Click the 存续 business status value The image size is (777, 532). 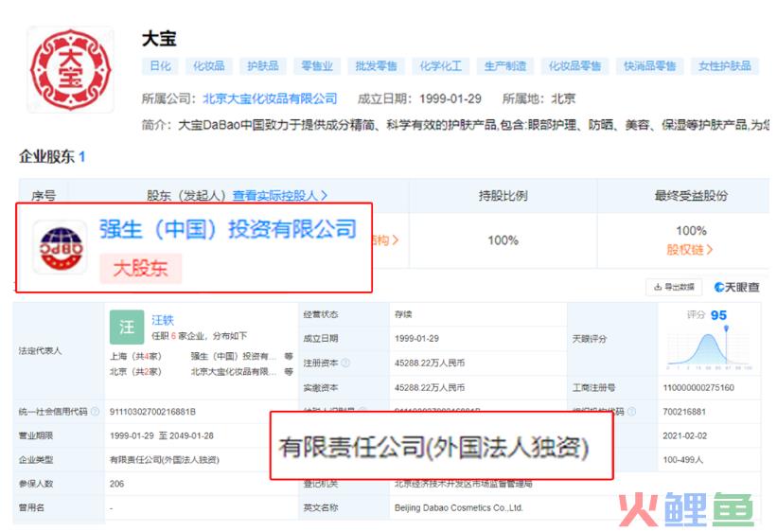coord(403,314)
